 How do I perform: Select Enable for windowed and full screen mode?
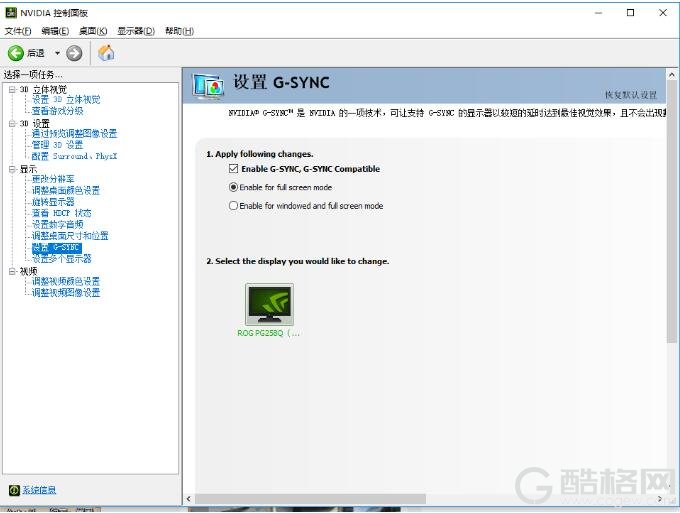233,206
